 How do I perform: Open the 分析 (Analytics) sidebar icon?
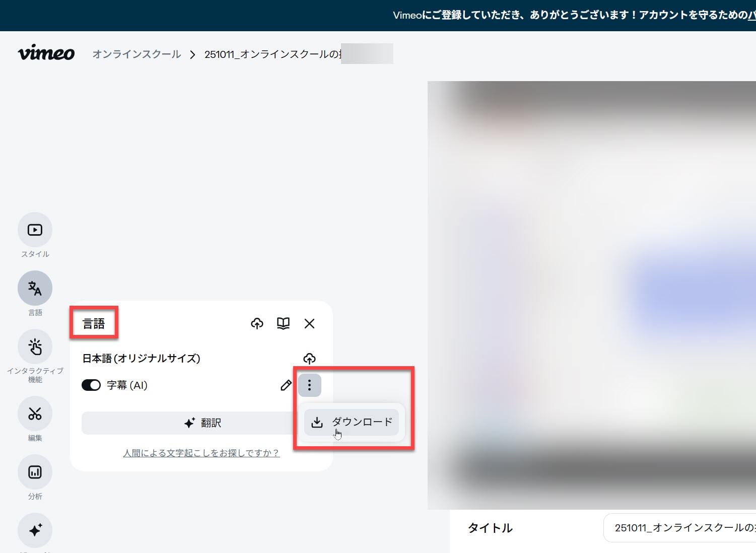click(x=35, y=472)
